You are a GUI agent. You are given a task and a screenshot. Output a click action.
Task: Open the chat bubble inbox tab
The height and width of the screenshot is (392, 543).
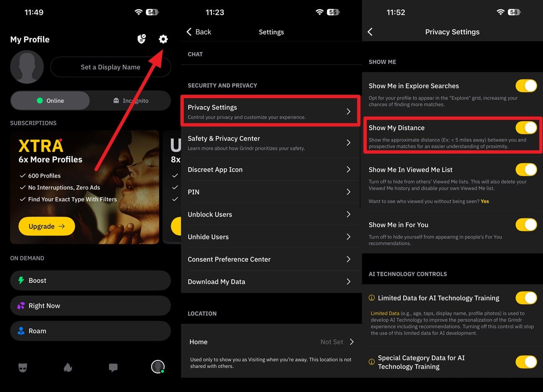click(113, 367)
